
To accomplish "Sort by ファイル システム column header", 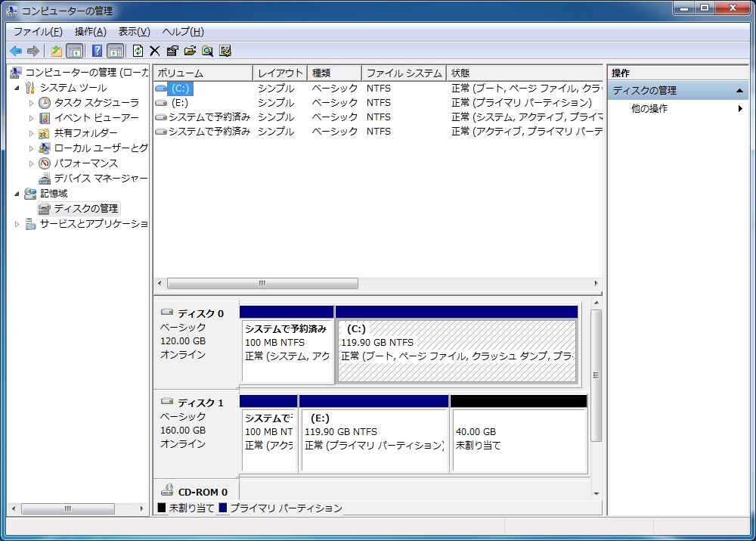I will (404, 73).
